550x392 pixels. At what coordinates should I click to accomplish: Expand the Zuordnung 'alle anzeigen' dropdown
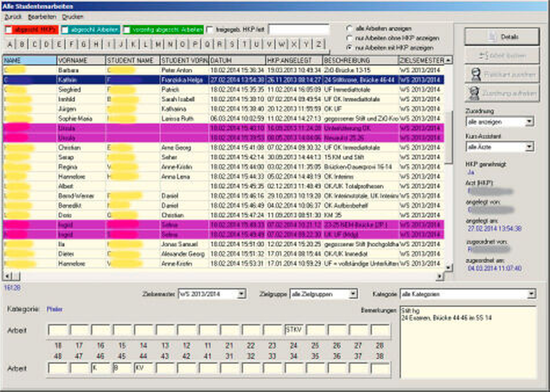(x=529, y=122)
